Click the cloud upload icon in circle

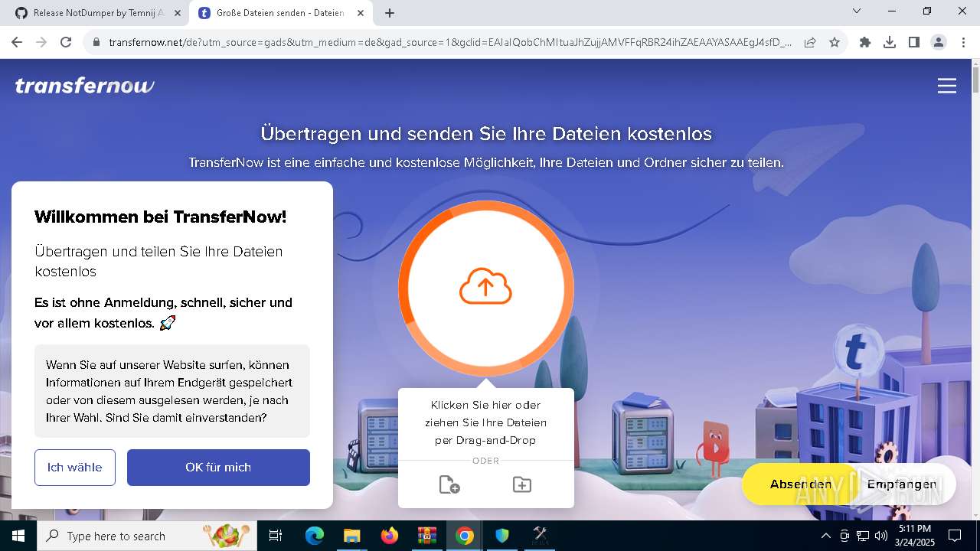pyautogui.click(x=485, y=286)
